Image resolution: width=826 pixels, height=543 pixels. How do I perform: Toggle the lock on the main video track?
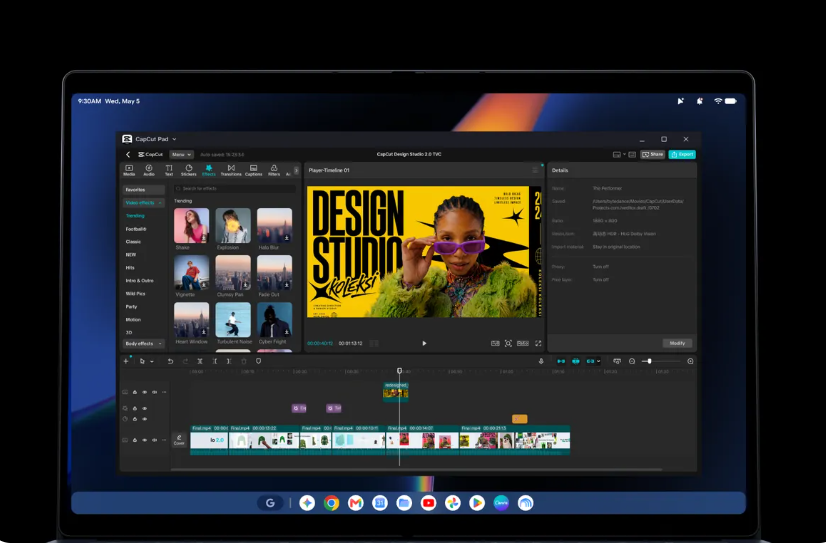[x=135, y=440]
